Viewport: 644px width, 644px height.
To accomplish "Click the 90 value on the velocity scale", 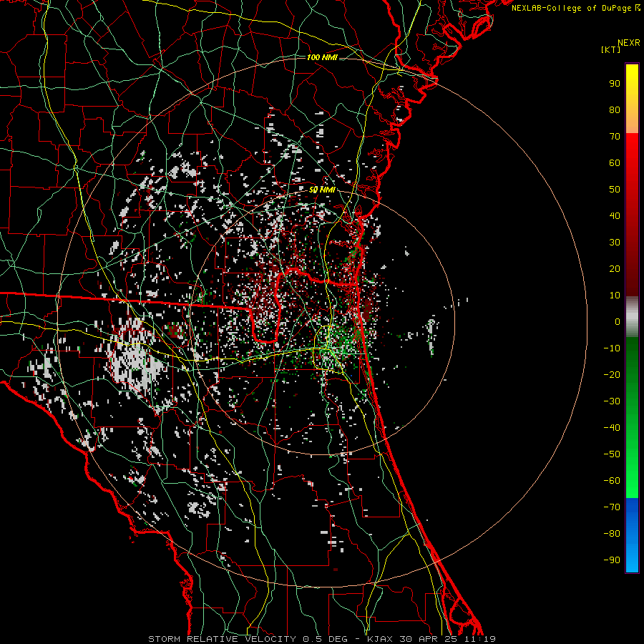I will coord(615,84).
